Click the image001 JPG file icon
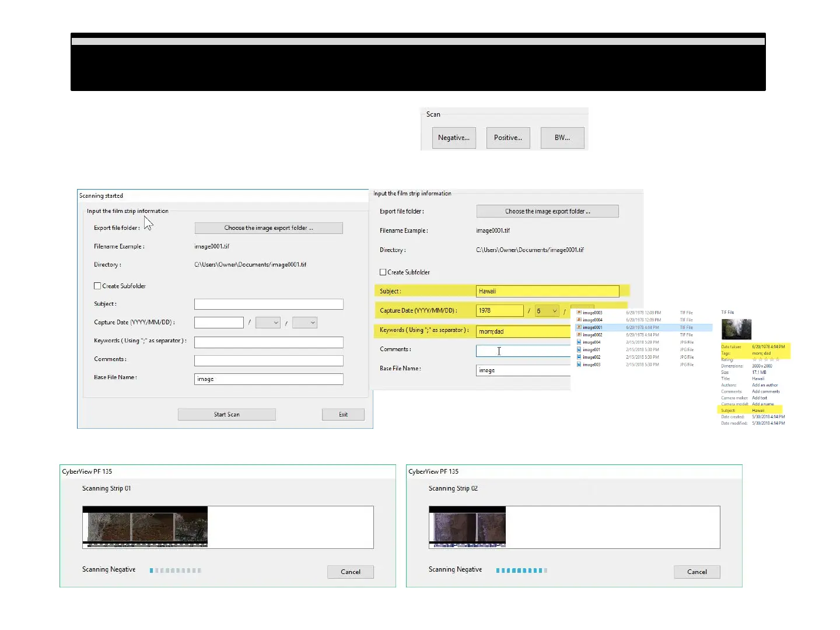The height and width of the screenshot is (630, 840). (x=579, y=350)
